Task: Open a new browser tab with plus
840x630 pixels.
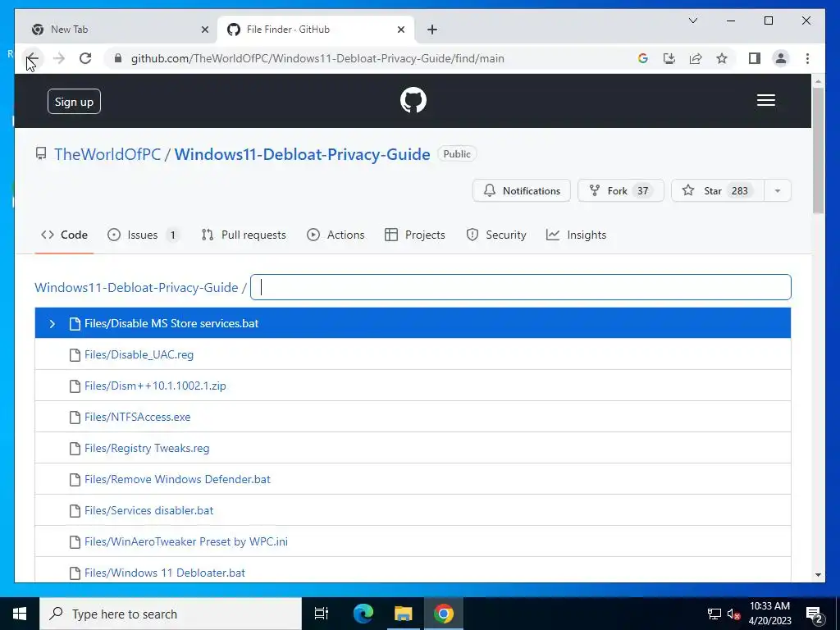Action: tap(432, 30)
